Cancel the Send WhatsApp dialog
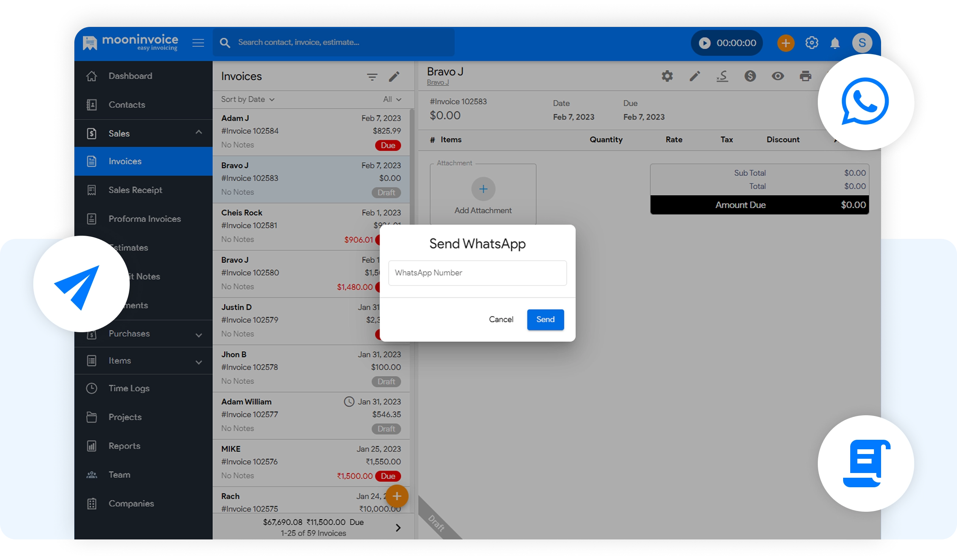 pos(501,320)
